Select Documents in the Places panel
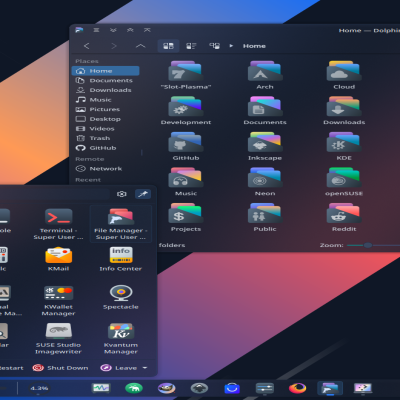The height and width of the screenshot is (400, 400). click(105, 80)
